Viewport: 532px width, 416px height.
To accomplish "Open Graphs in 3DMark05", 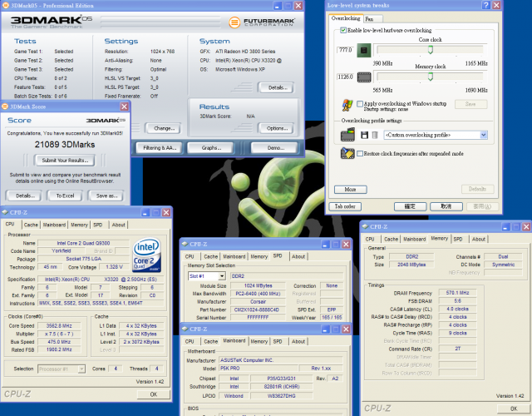I will coord(211,148).
